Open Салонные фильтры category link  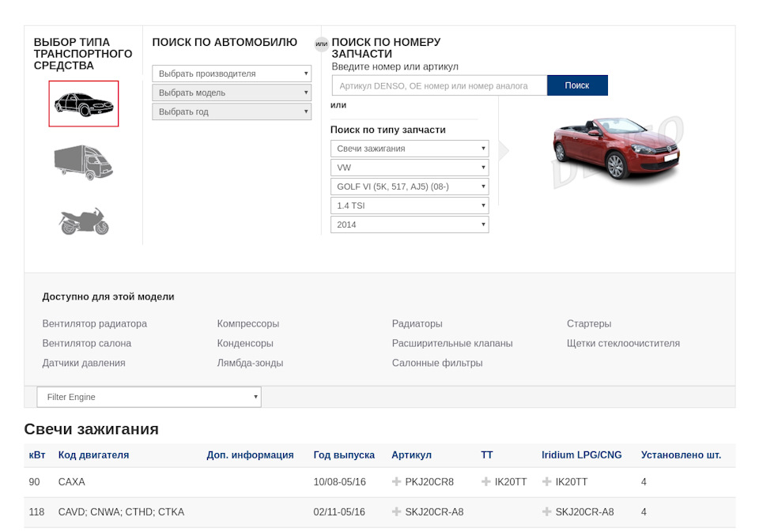pyautogui.click(x=437, y=363)
